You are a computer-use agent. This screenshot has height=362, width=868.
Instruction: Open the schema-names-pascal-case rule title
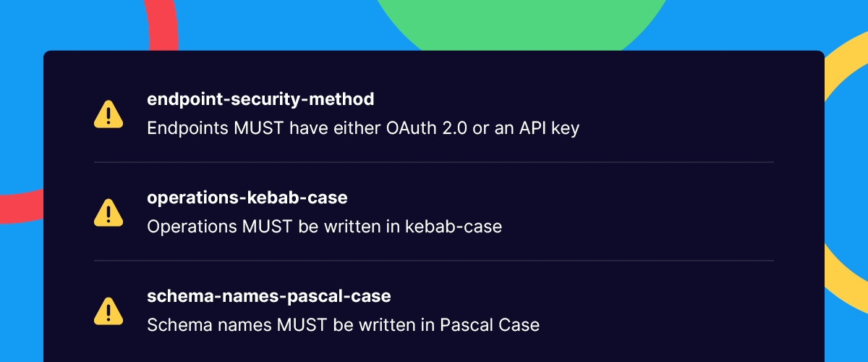tap(269, 296)
